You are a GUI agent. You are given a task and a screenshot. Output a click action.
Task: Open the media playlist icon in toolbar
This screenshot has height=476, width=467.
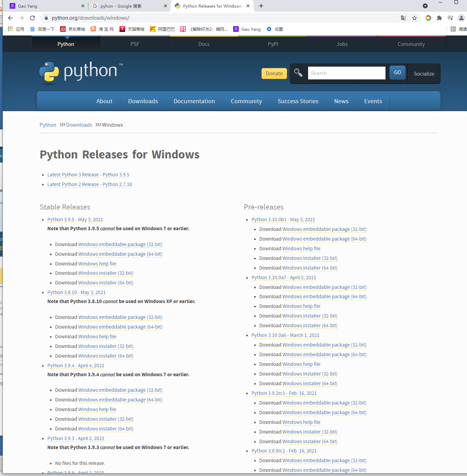(450, 18)
